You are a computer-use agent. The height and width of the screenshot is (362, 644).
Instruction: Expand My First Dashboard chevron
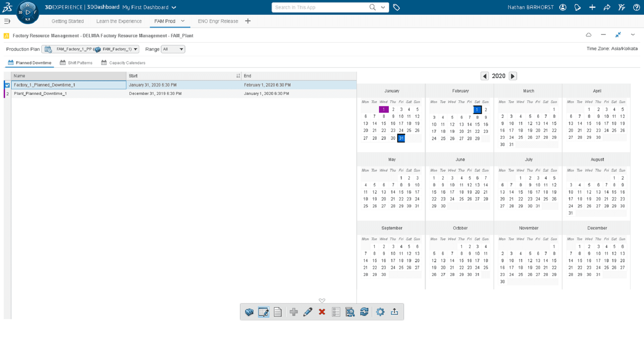tap(174, 7)
